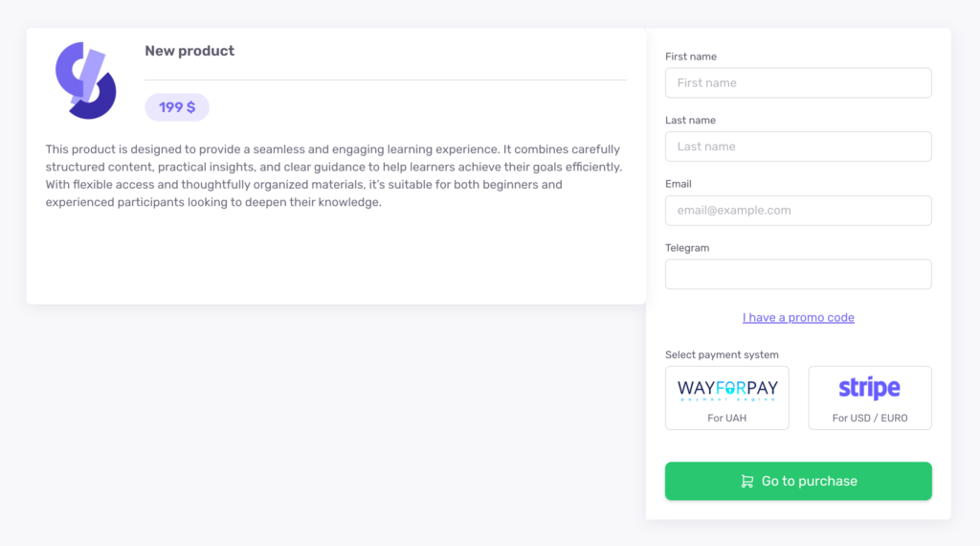
Task: Choose the 'For USD / EURO' payment caption
Action: [x=869, y=418]
